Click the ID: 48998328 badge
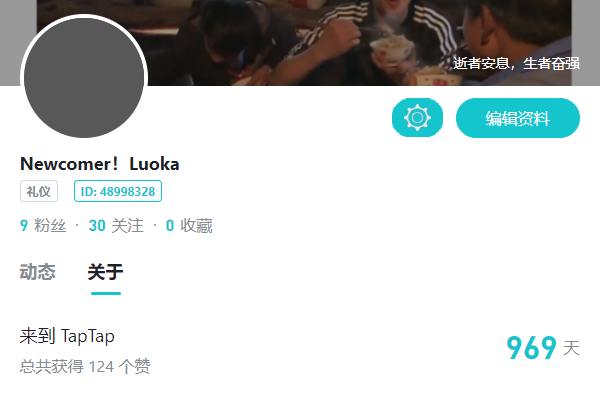Viewport: 600px width, 403px height. (118, 191)
